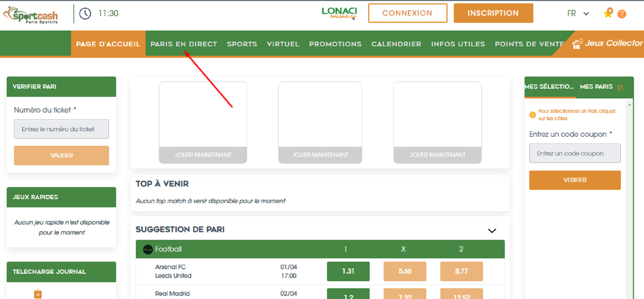The image size is (644, 299).
Task: Open favorites star icon
Action: [608, 13]
